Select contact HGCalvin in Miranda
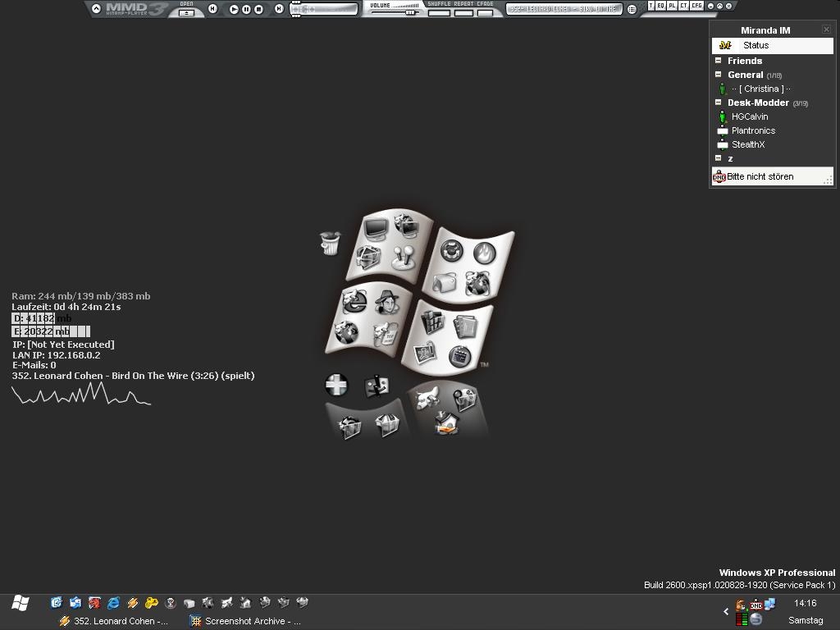Viewport: 840px width, 630px height. [x=750, y=116]
